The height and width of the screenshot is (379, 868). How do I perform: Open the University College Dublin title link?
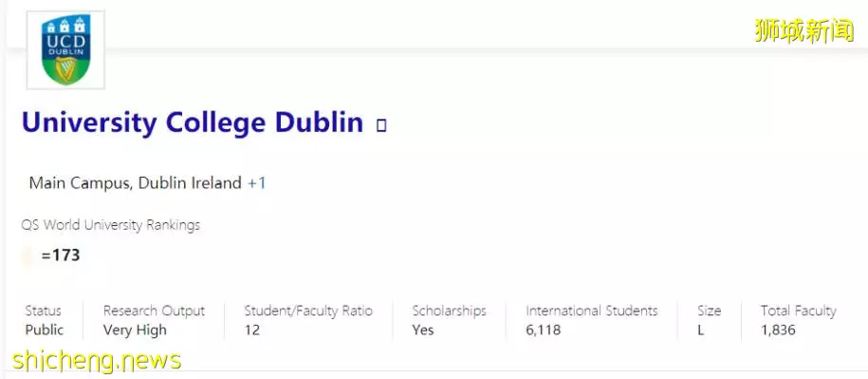point(193,123)
